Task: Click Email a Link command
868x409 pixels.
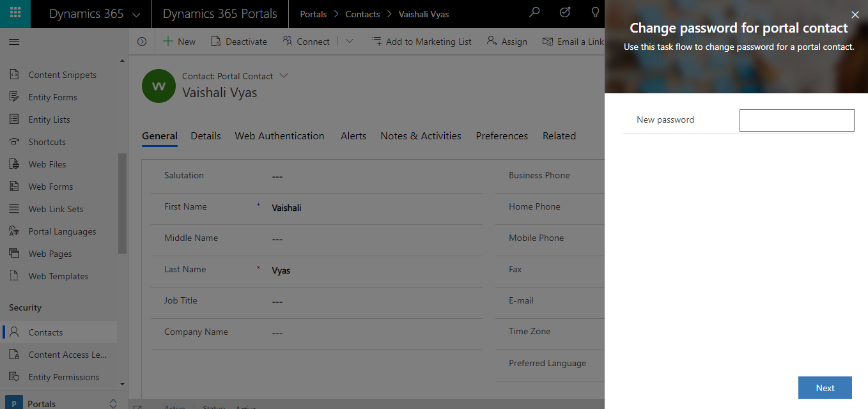Action: click(x=573, y=42)
